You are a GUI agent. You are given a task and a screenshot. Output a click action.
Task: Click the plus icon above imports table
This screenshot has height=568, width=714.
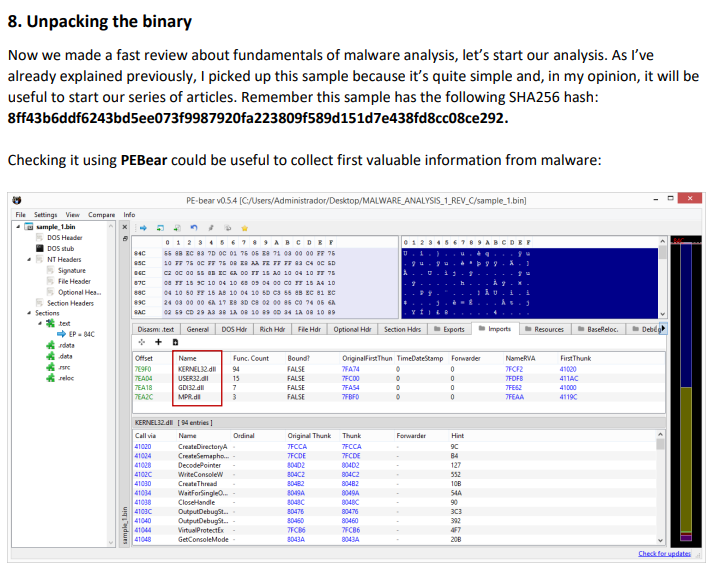pos(158,342)
